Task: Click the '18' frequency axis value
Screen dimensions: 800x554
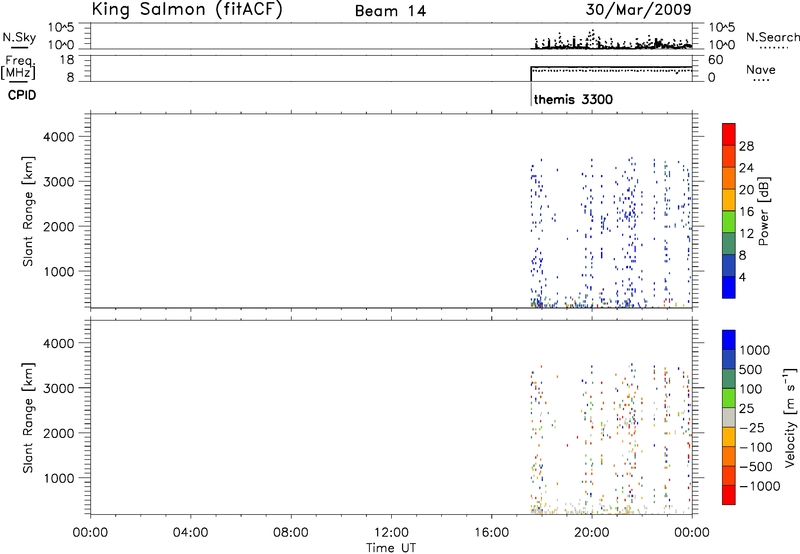Action: pos(67,60)
